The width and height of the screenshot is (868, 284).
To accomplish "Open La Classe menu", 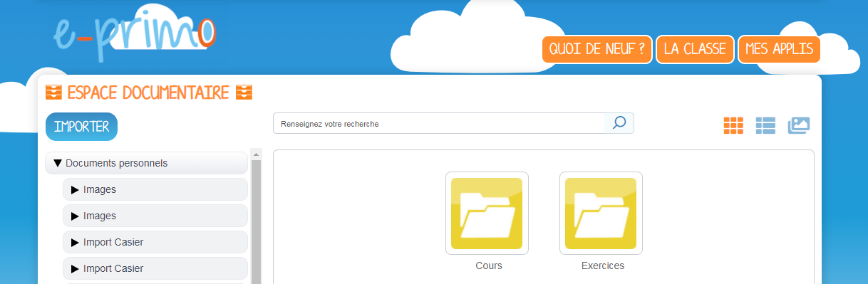I will (695, 50).
